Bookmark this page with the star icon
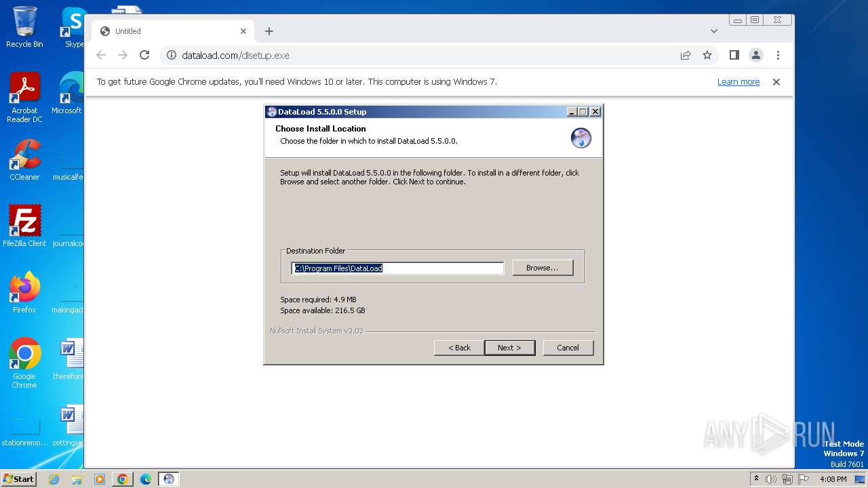The height and width of the screenshot is (488, 868). click(707, 55)
